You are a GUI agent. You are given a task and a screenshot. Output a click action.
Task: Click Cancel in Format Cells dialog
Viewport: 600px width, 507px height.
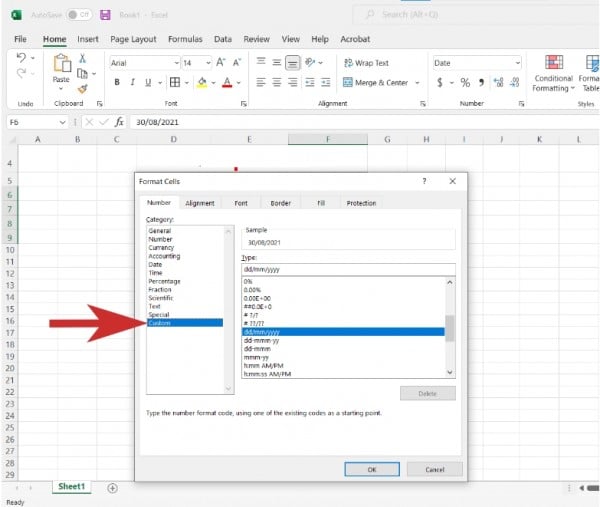coord(435,470)
